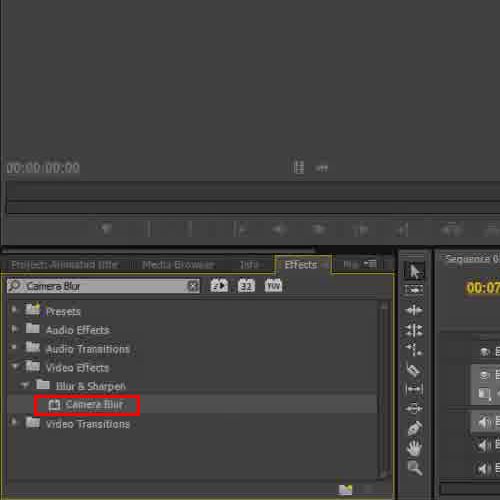Clear the Camera Blur search field
The height and width of the screenshot is (500, 500).
(193, 286)
